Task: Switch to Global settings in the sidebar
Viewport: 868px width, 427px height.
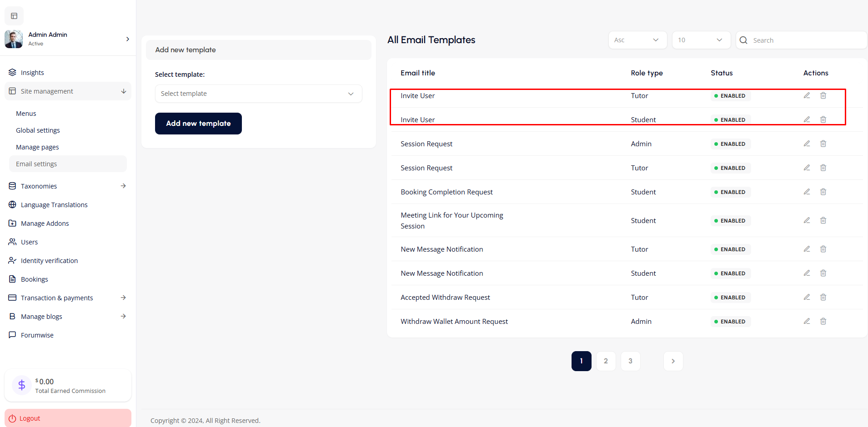Action: [38, 130]
